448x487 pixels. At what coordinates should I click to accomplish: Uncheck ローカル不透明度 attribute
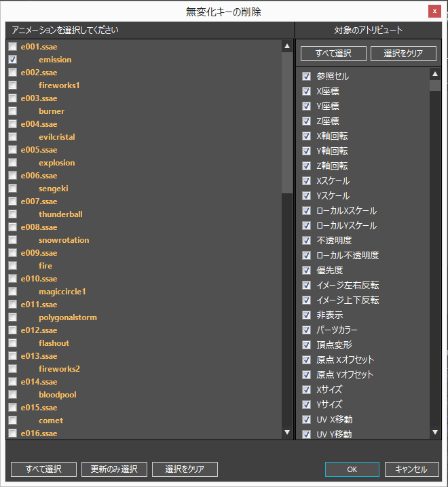(307, 255)
